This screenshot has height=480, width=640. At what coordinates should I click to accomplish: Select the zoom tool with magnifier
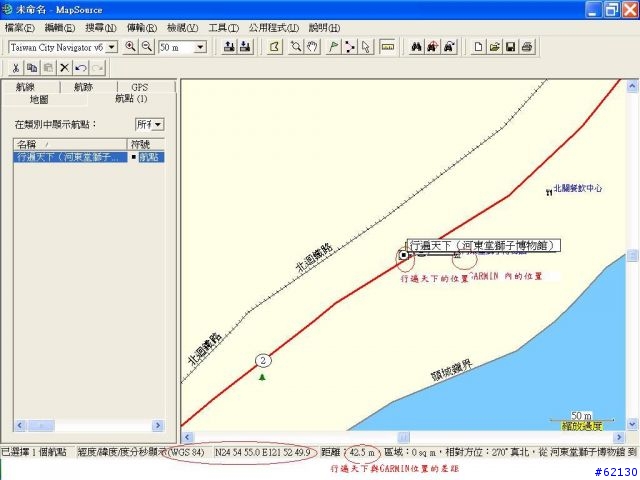coord(296,47)
